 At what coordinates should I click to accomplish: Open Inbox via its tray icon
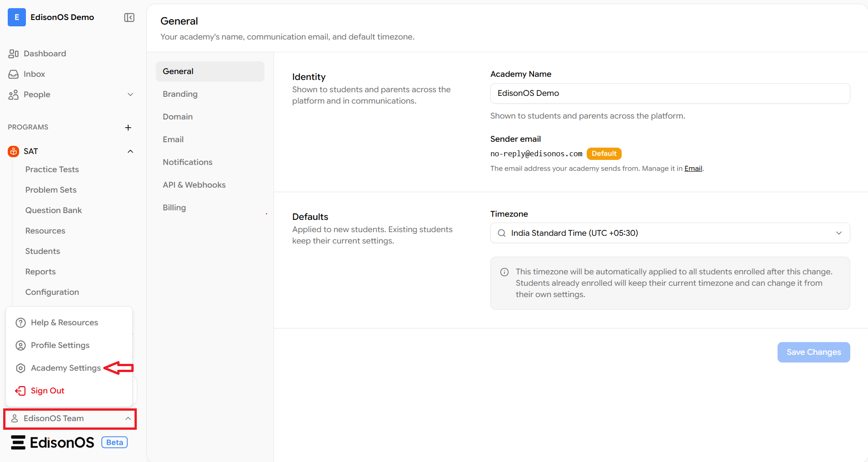pyautogui.click(x=14, y=74)
